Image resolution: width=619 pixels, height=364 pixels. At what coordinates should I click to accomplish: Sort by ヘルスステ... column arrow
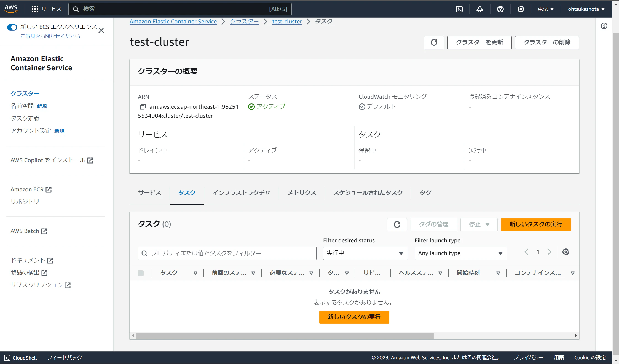[440, 273]
